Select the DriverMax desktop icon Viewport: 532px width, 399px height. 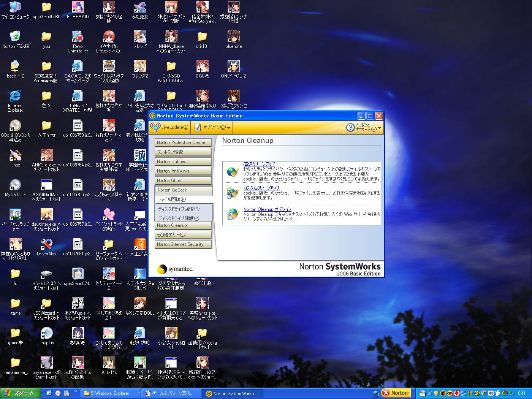tap(46, 247)
